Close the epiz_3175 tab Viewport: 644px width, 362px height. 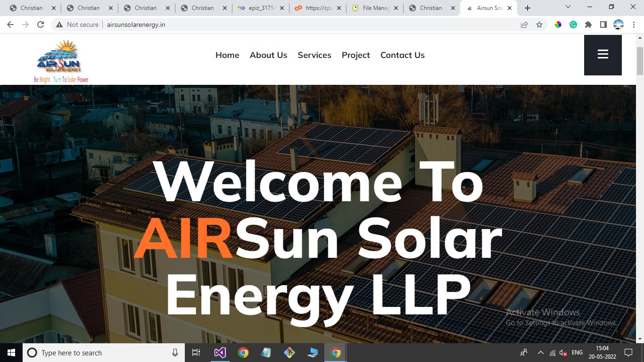pos(282,8)
